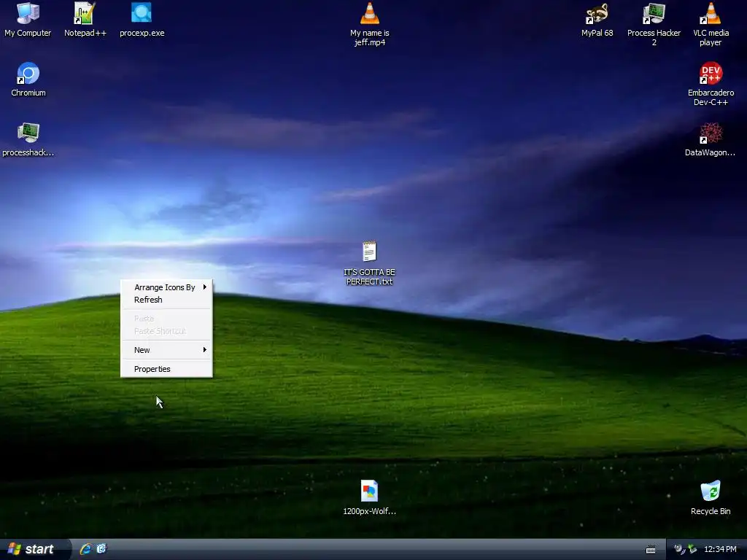
Task: Choose Properties from the context menu
Action: [x=166, y=369]
